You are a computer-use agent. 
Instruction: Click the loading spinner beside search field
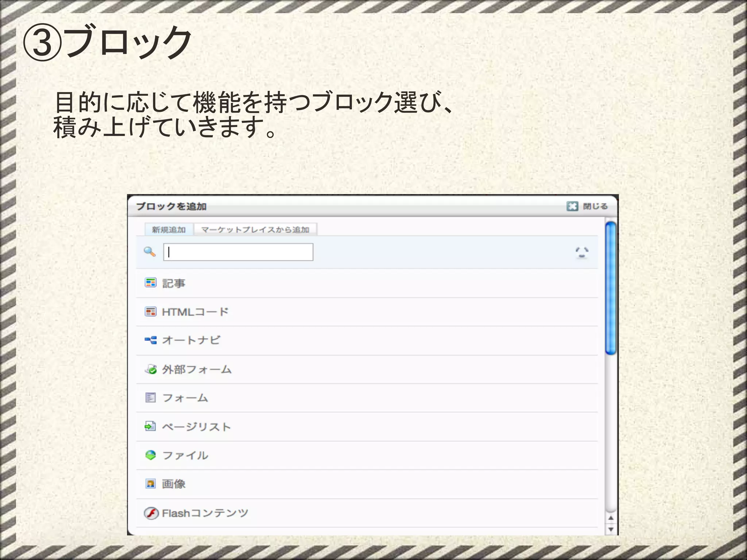582,252
